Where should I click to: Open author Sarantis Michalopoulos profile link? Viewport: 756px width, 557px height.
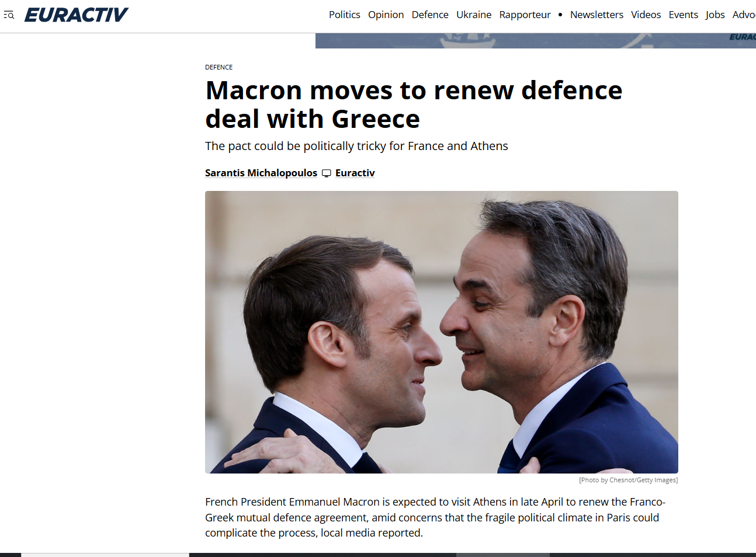click(261, 173)
